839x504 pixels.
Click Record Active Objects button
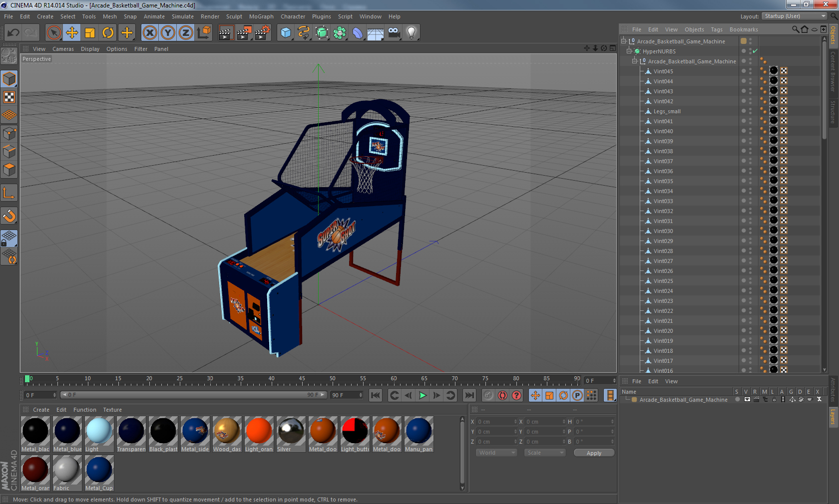488,395
